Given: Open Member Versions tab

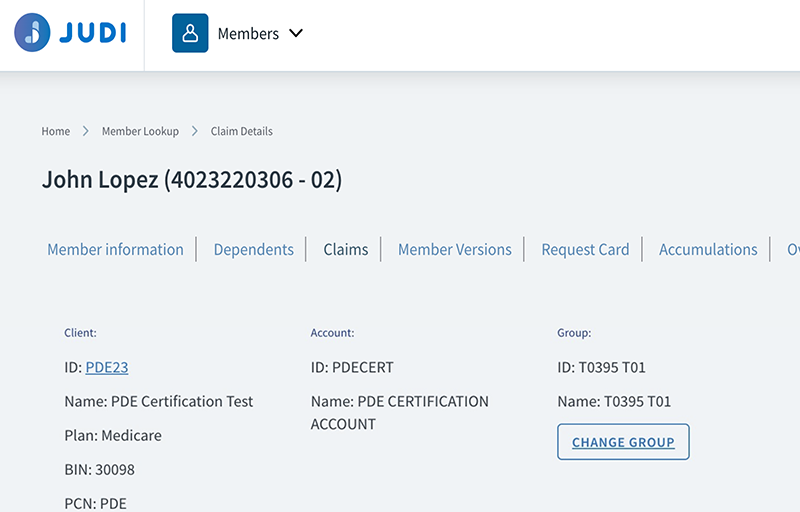Looking at the screenshot, I should tap(454, 249).
